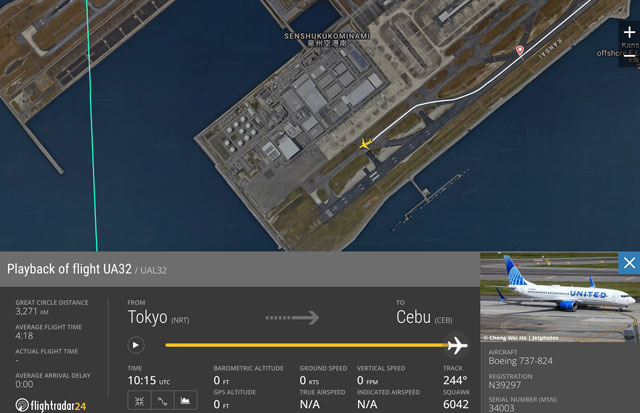Close the UA32 playback panel
The width and height of the screenshot is (640, 413).
point(629,263)
